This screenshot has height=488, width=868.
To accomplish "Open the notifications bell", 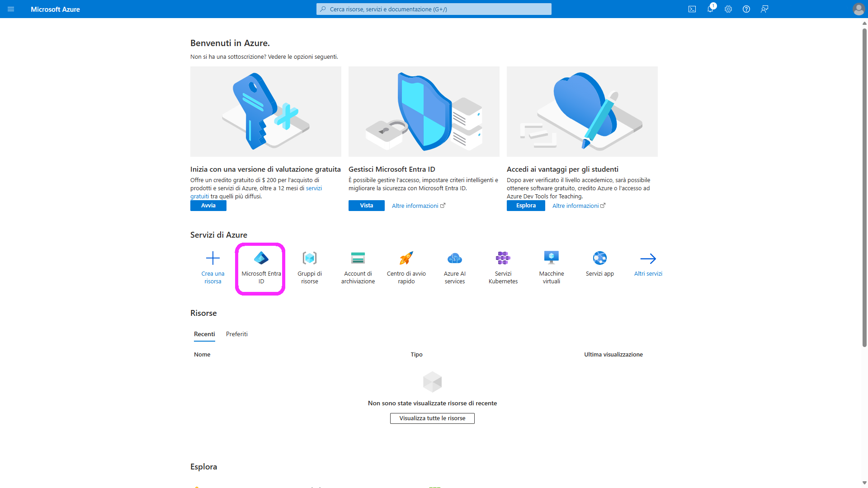I will click(x=710, y=9).
